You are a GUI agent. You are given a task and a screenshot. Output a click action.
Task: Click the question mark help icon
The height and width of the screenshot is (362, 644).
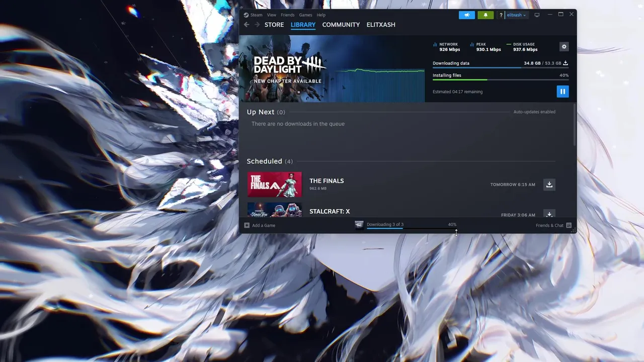[x=501, y=15]
